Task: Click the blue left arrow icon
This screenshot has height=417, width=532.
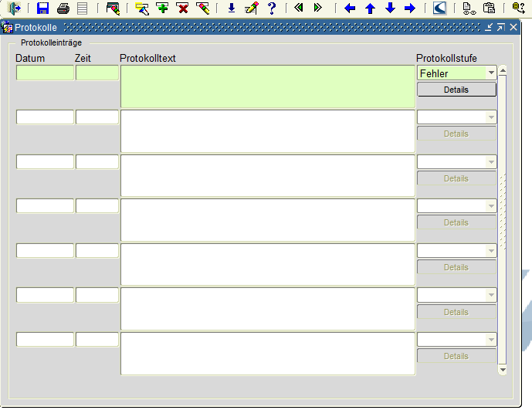Action: [x=350, y=8]
